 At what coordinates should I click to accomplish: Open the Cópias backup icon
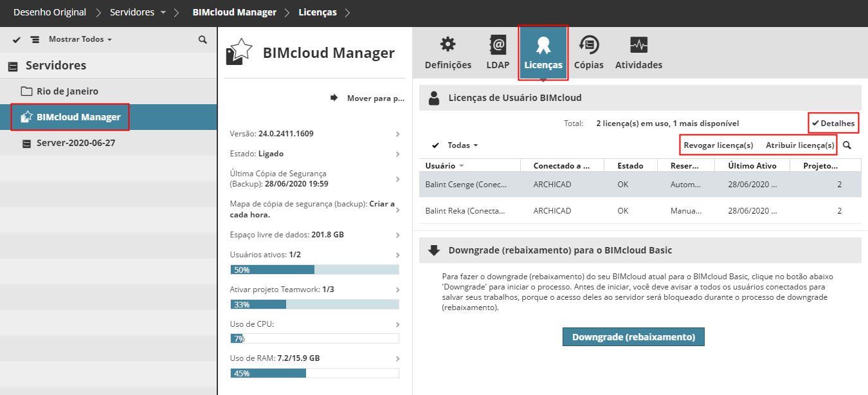point(588,45)
